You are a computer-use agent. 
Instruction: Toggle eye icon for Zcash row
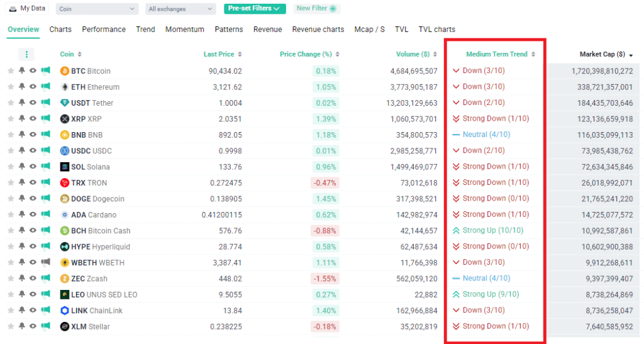[x=33, y=279]
